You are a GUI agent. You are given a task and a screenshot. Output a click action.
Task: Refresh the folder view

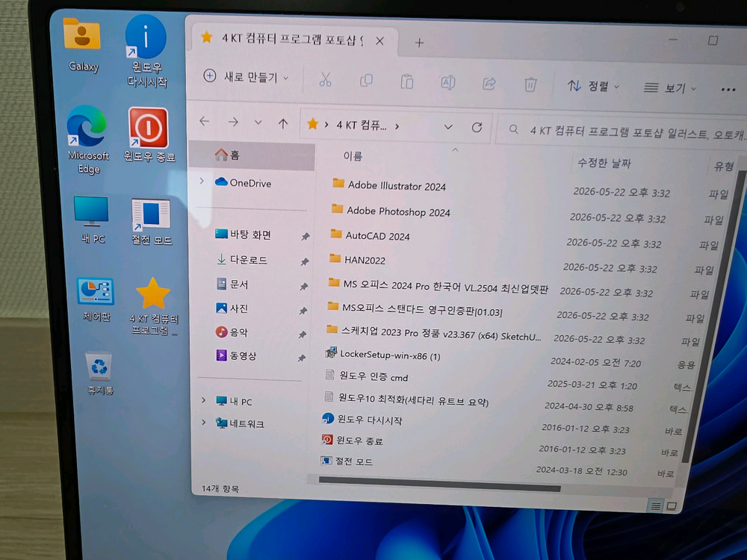click(477, 128)
